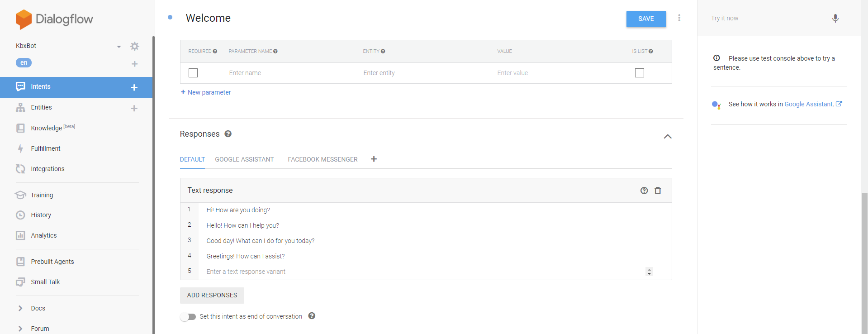The image size is (868, 334).
Task: Open help for Text response card
Action: click(644, 191)
